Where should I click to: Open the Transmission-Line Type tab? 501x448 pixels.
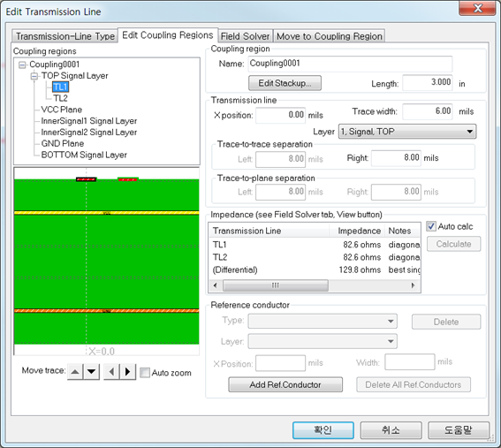coord(65,36)
